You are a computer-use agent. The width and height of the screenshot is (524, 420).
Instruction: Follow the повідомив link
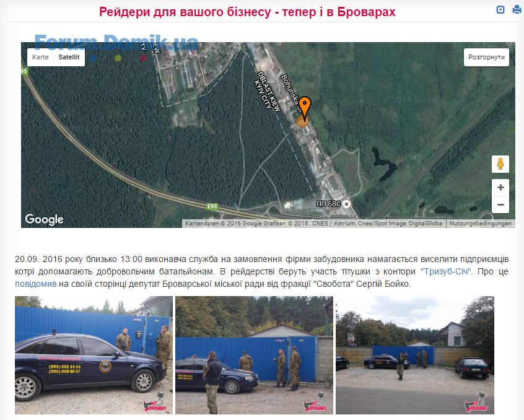(x=36, y=284)
